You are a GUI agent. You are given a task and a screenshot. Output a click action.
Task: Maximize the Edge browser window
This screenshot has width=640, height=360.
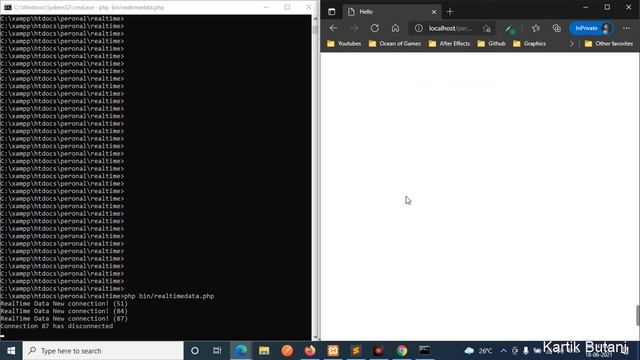click(x=607, y=7)
